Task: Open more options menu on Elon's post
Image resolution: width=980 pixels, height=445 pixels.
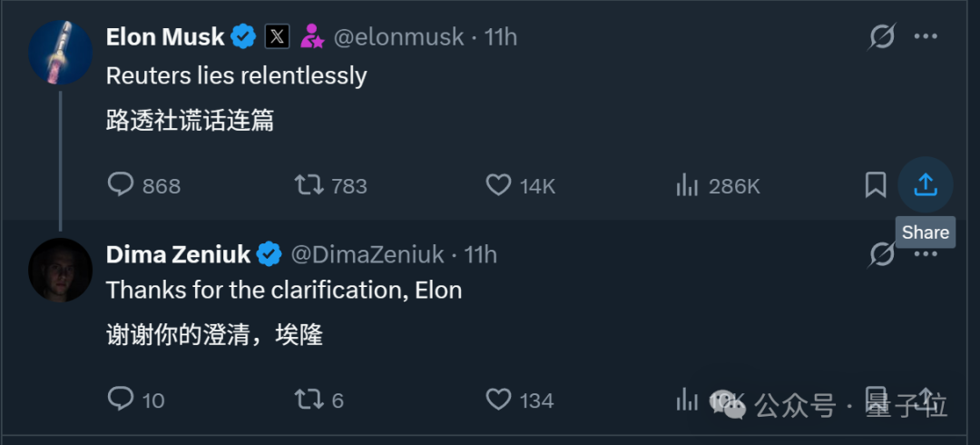Action: tap(925, 37)
